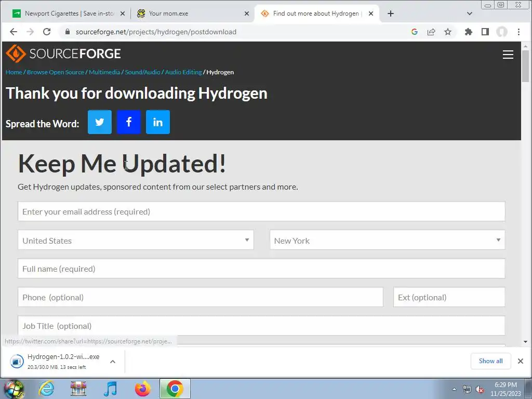The height and width of the screenshot is (399, 532).
Task: Open the tab search dropdown arrow
Action: pyautogui.click(x=470, y=14)
